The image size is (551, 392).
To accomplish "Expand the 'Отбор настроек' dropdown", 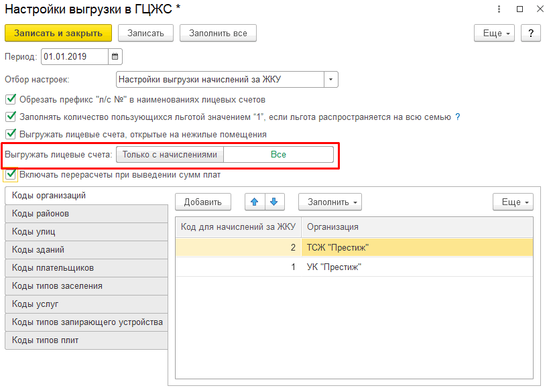I will coord(331,80).
